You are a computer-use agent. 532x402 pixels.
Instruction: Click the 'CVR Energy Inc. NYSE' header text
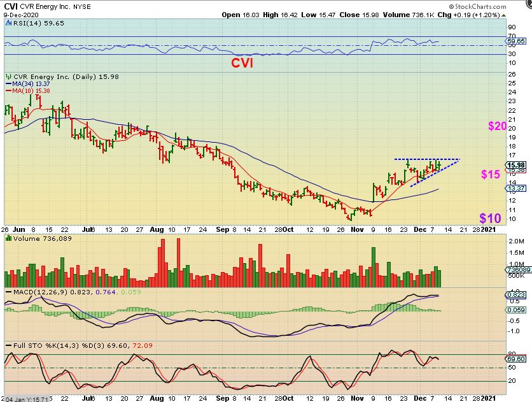[x=55, y=6]
